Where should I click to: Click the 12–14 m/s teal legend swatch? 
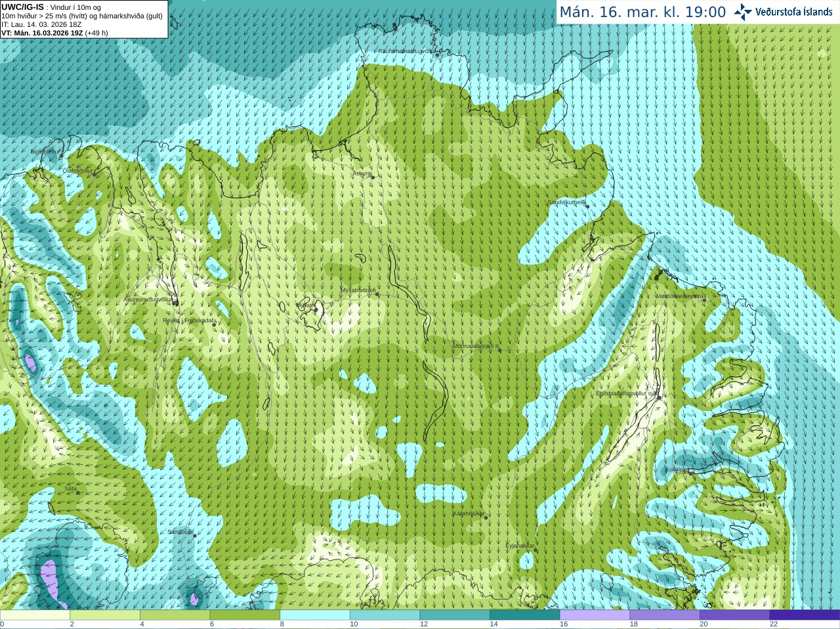click(455, 615)
